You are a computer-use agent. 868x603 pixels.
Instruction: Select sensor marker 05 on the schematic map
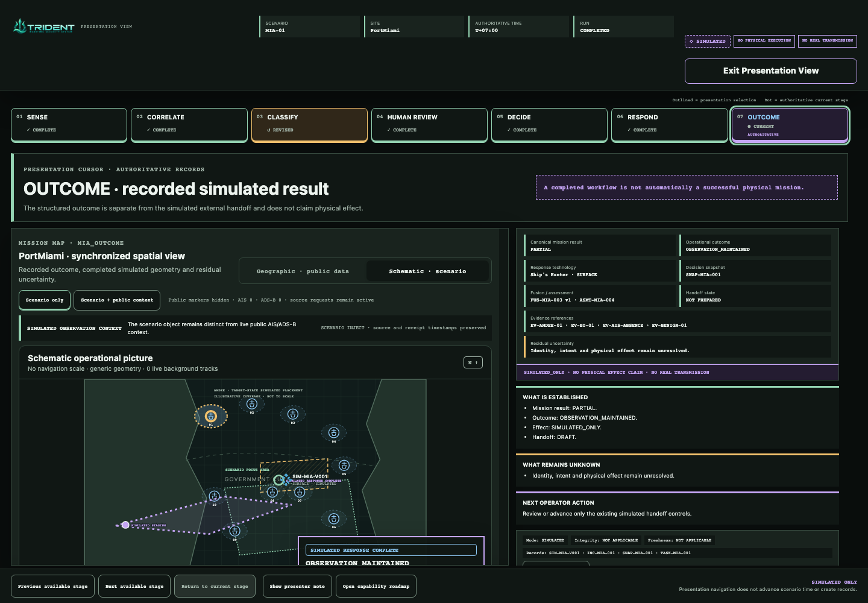tap(344, 466)
